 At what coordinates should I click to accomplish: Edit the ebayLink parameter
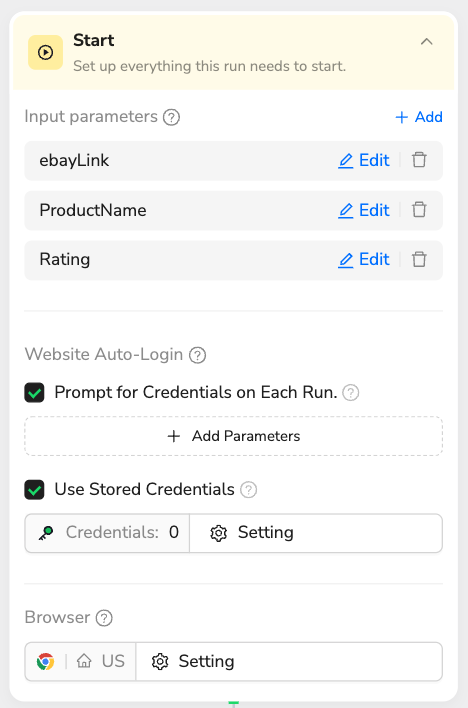[364, 160]
